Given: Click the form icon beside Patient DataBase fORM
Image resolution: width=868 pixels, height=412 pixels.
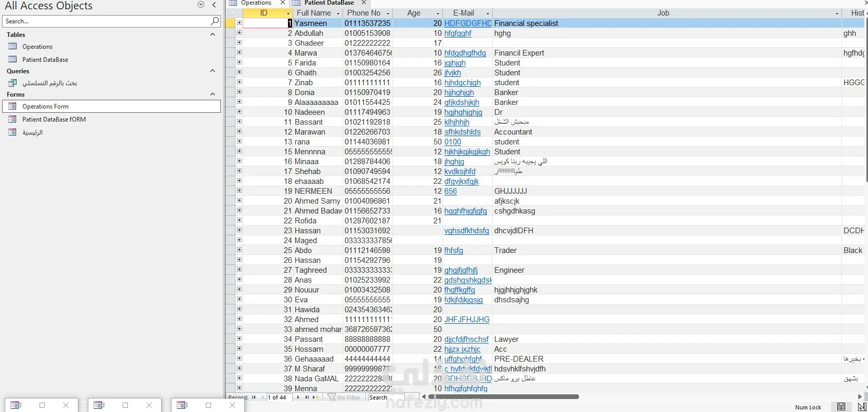Looking at the screenshot, I should [x=13, y=119].
